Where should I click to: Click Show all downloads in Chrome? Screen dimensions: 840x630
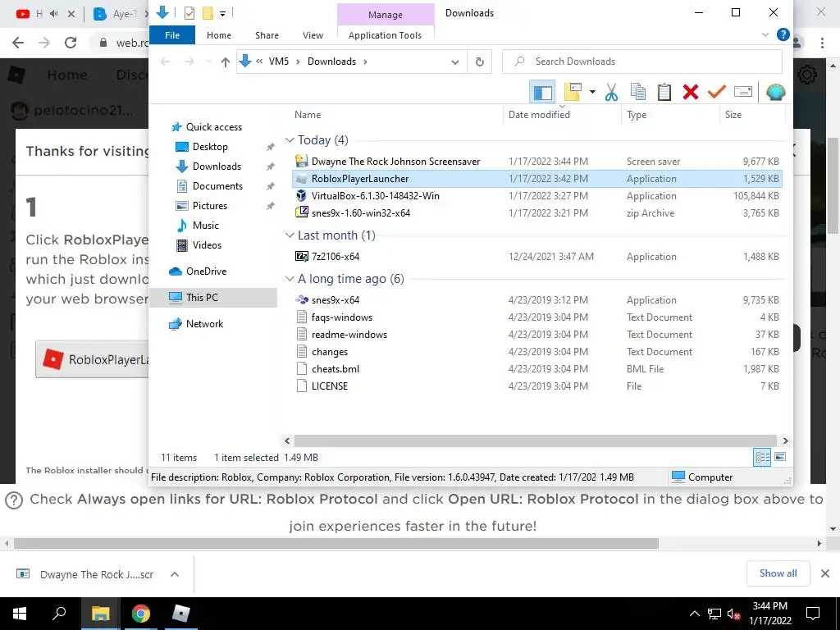778,573
